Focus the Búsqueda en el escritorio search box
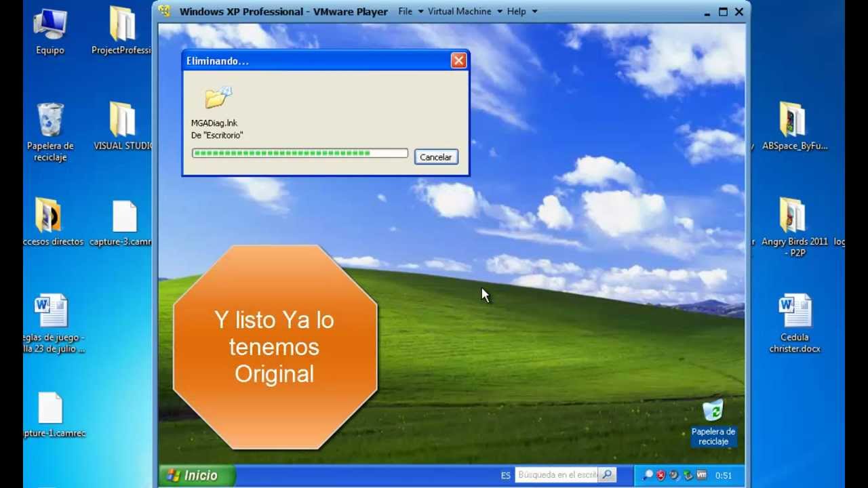Viewport: 868px width, 488px height. click(x=557, y=475)
